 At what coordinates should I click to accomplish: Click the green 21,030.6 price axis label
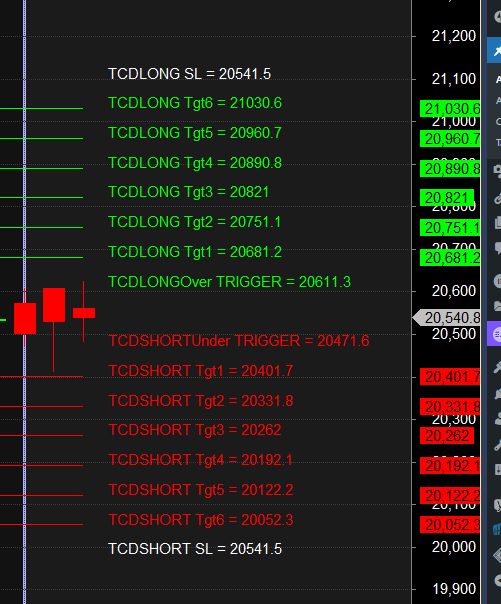pyautogui.click(x=450, y=109)
